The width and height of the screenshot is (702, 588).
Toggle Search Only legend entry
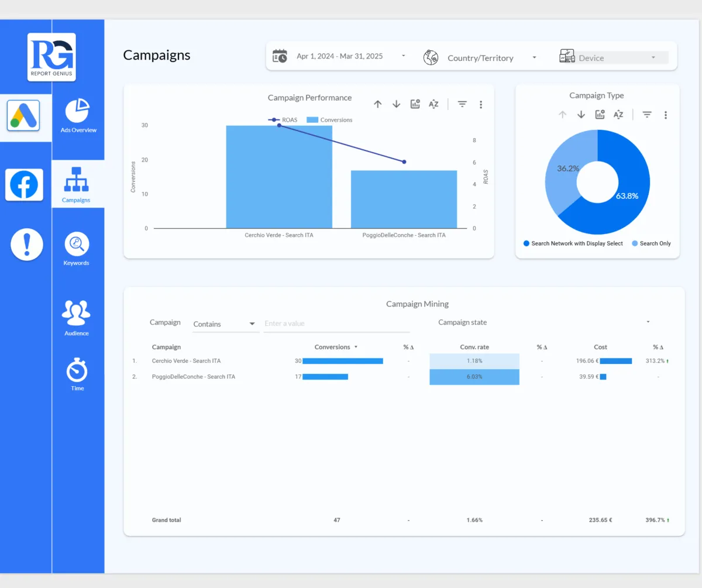[651, 243]
